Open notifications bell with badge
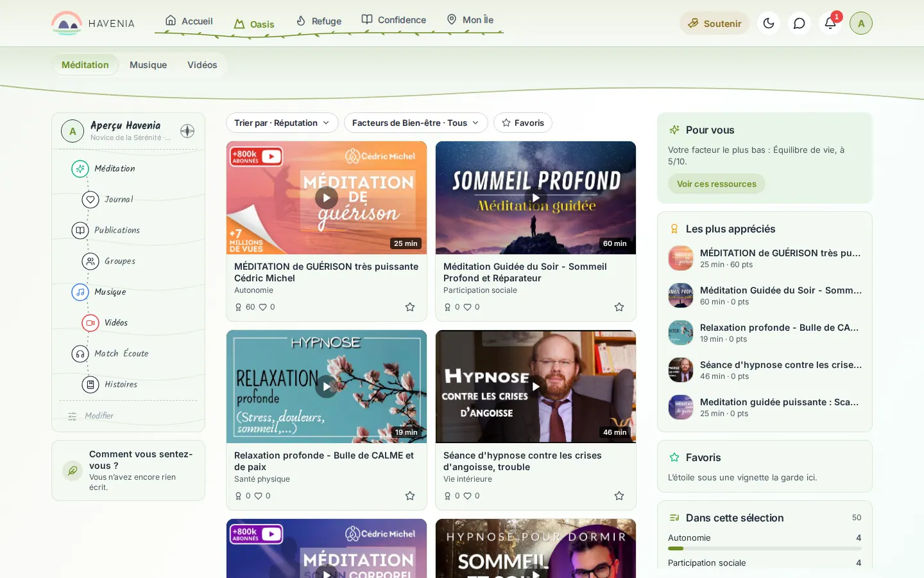Screen dimensions: 924x578 830,23
